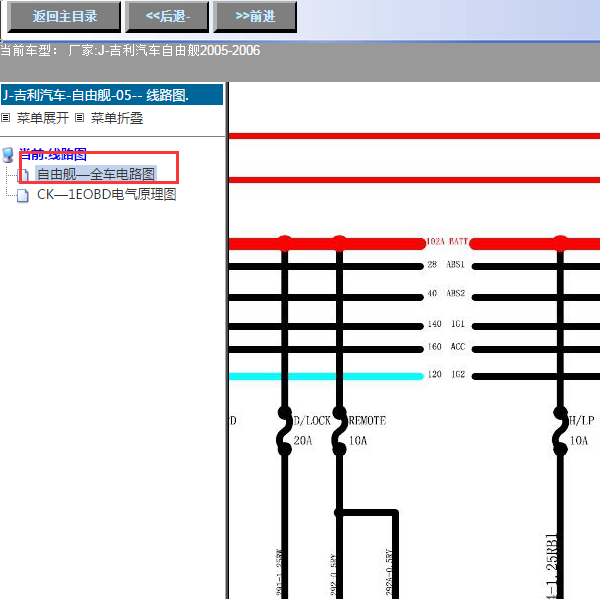Go forward with the >>前进 button
Screen dimensions: 600x599
point(255,17)
